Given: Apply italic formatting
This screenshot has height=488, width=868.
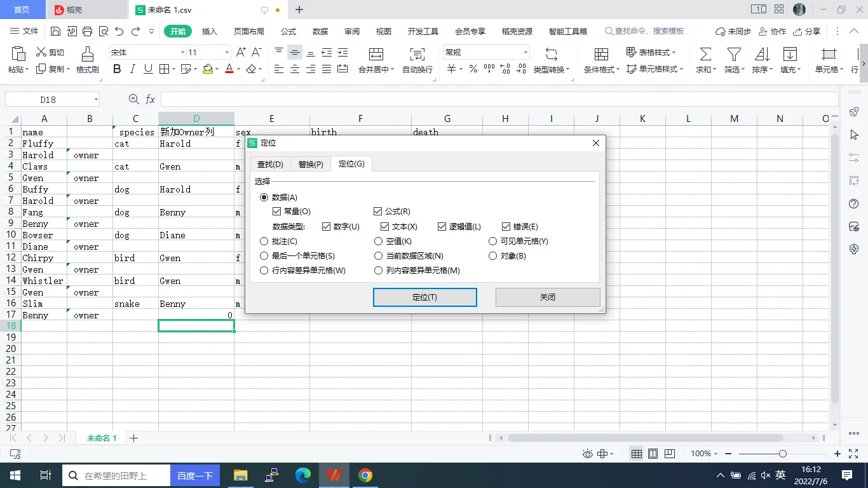Looking at the screenshot, I should [x=133, y=69].
